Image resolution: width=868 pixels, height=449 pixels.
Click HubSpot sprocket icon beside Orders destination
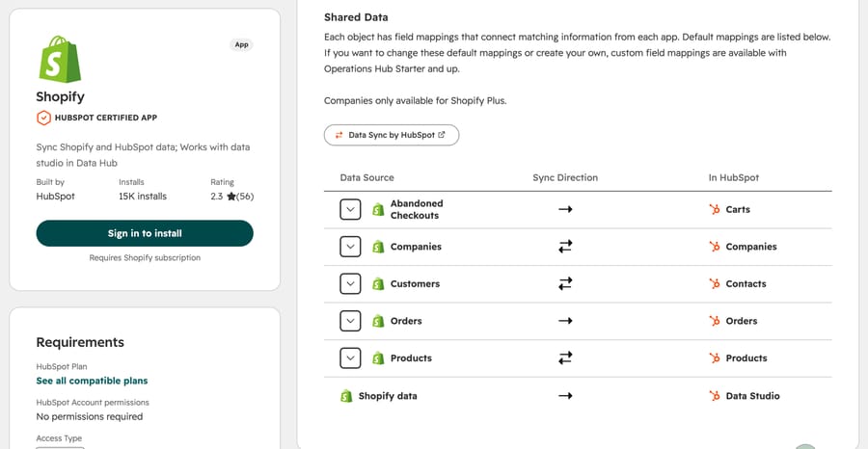click(x=715, y=321)
